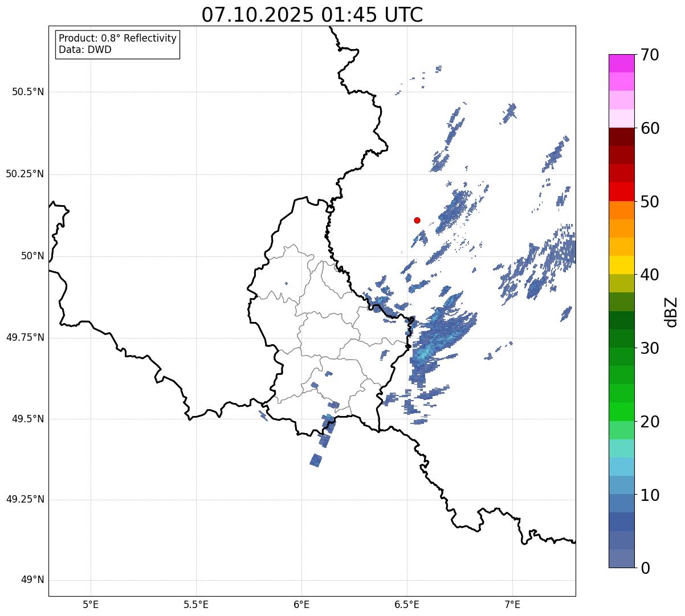This screenshot has height=616, width=685.
Task: Click the 49°N latitude label
Action: 33,580
